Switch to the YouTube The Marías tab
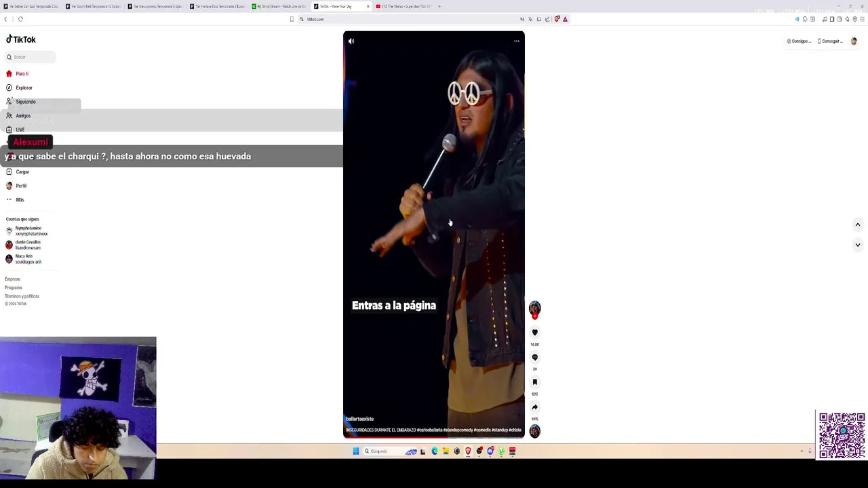This screenshot has width=868, height=488. coord(404,6)
